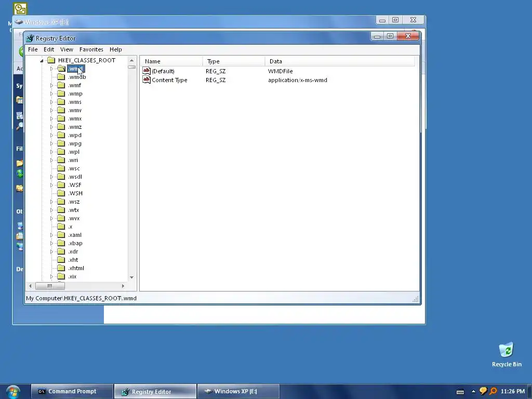
Task: Click the 11:26 PM taskbar clock
Action: (x=513, y=392)
